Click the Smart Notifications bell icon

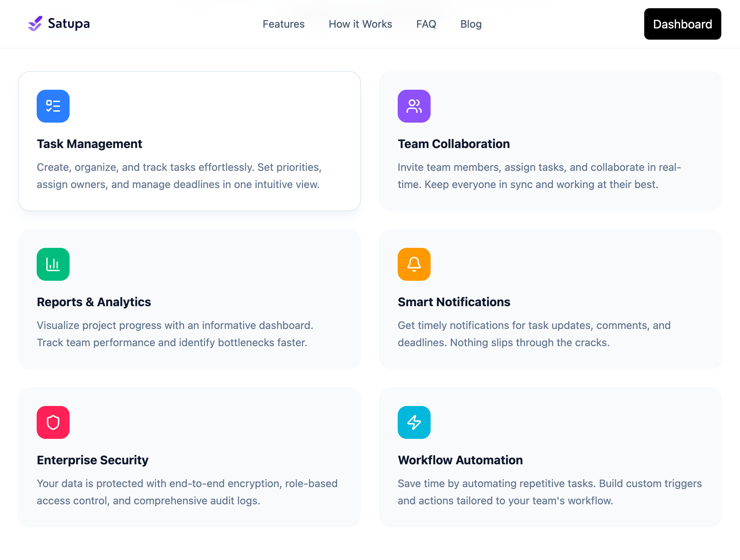pyautogui.click(x=414, y=264)
